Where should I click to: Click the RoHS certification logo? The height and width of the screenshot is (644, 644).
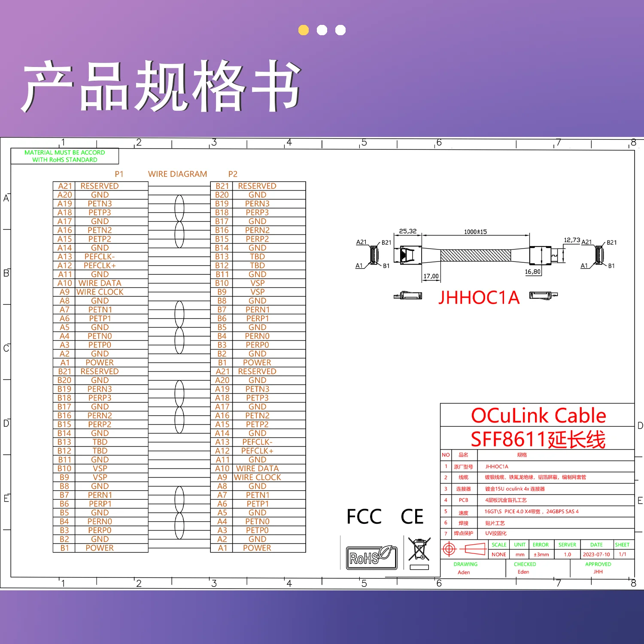(x=371, y=557)
